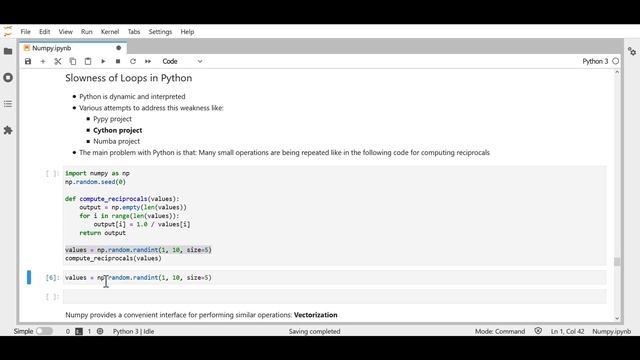Click scrollbar up arrow
Screen dimensions: 640x360
click(x=617, y=72)
